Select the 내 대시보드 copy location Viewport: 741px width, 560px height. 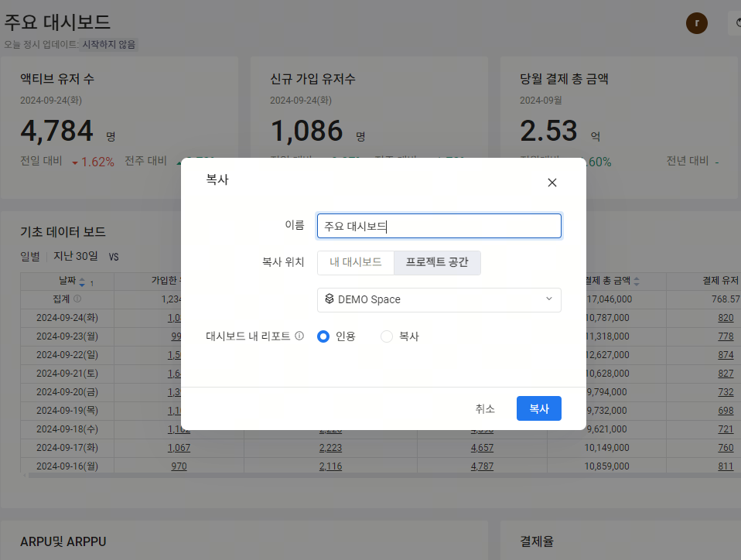[355, 262]
